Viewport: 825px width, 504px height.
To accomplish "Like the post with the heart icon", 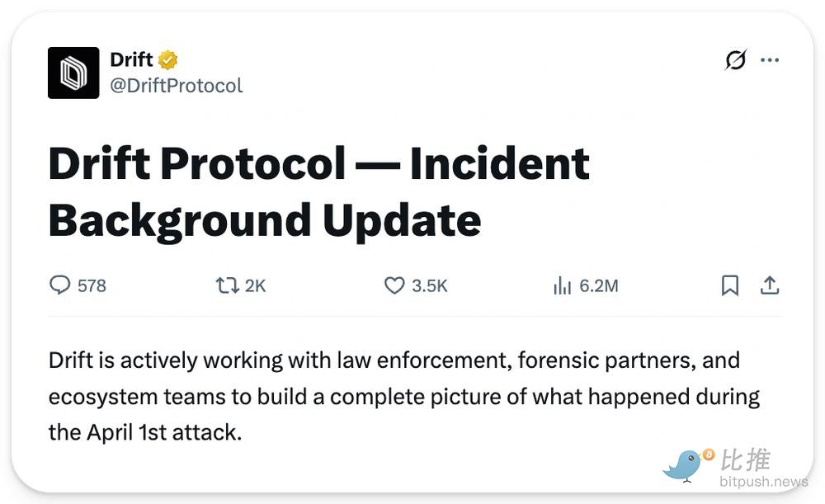I will coord(394,285).
